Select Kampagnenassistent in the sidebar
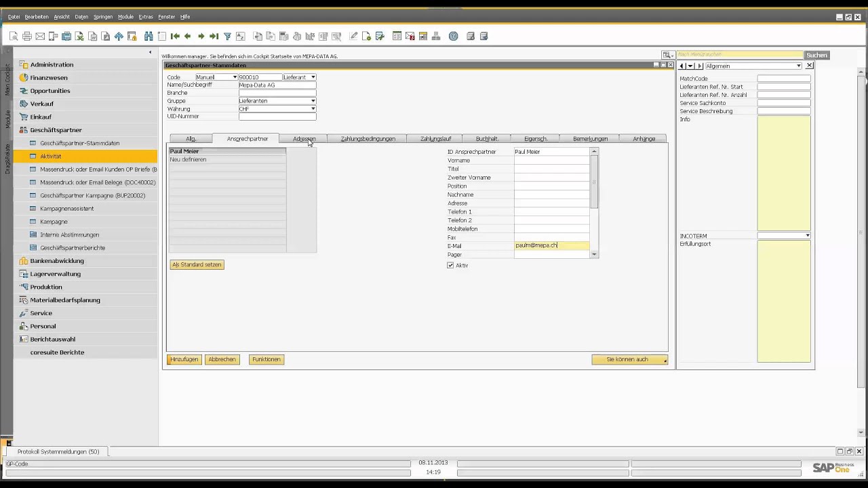 [67, 209]
